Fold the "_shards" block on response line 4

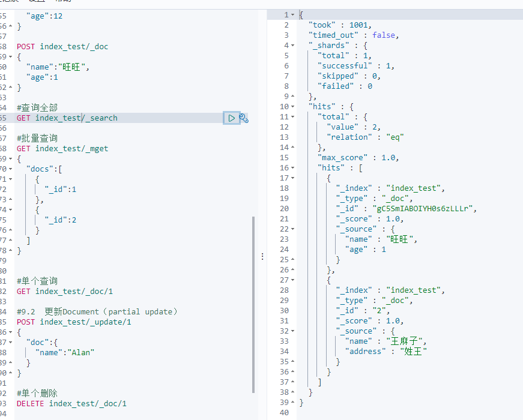tap(292, 46)
